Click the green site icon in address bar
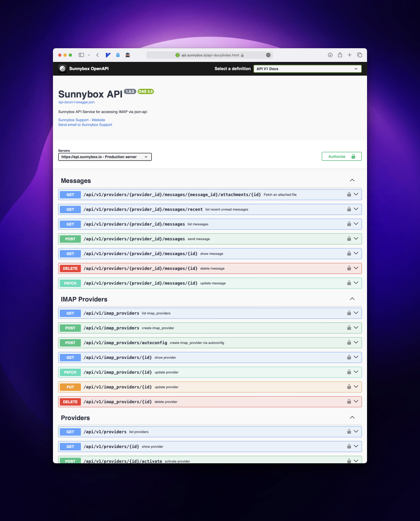Screen dimensions: 420x521 178,55
